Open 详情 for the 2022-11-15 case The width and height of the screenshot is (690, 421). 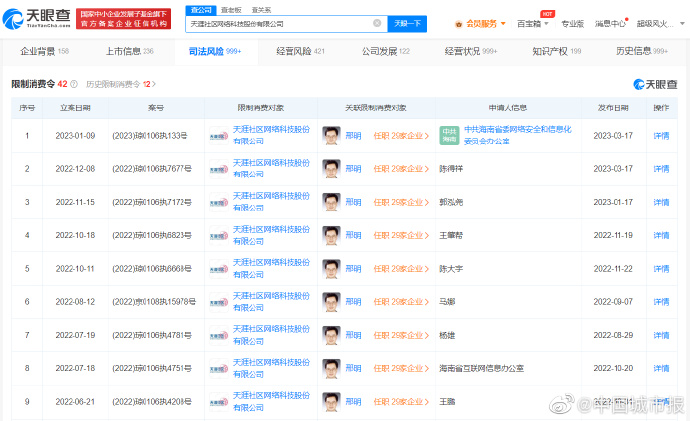click(x=661, y=202)
